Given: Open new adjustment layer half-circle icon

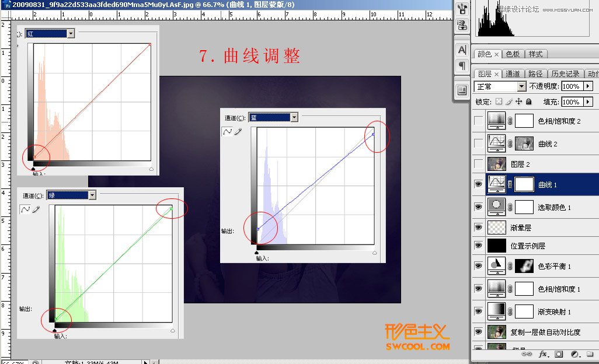Looking at the screenshot, I should point(574,354).
